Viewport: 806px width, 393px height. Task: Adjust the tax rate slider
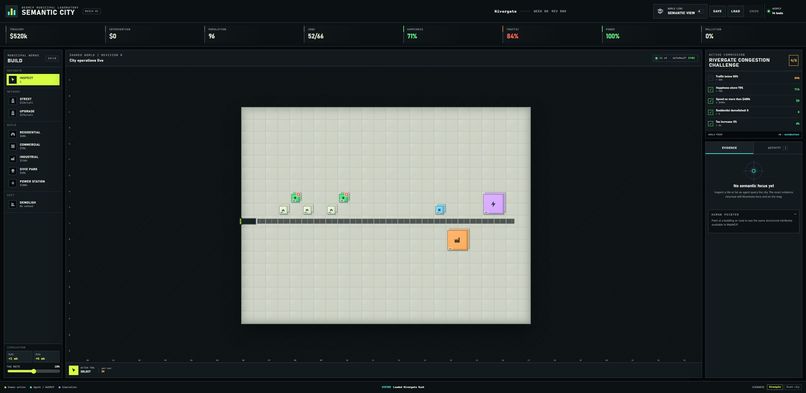33,371
